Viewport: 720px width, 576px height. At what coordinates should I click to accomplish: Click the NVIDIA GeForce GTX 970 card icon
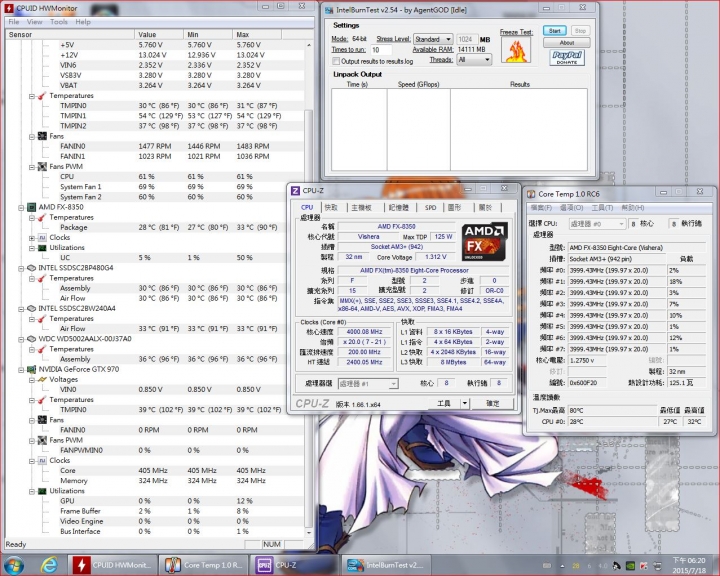31,369
